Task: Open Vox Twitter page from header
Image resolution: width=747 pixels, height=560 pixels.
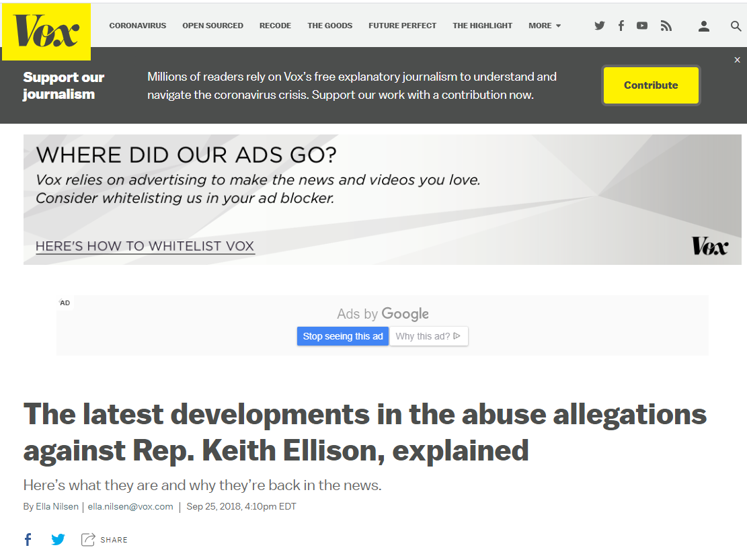Action: coord(599,26)
